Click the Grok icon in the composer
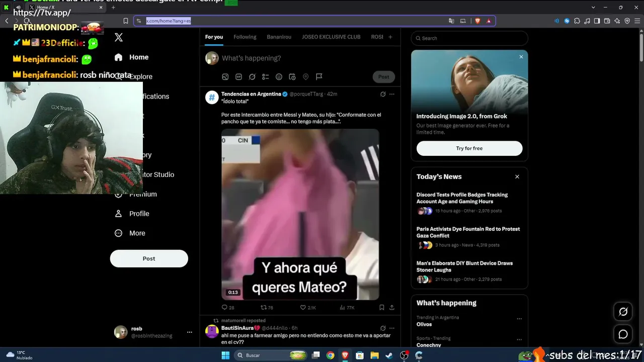Viewport: 644px width, 362px height. [x=252, y=77]
